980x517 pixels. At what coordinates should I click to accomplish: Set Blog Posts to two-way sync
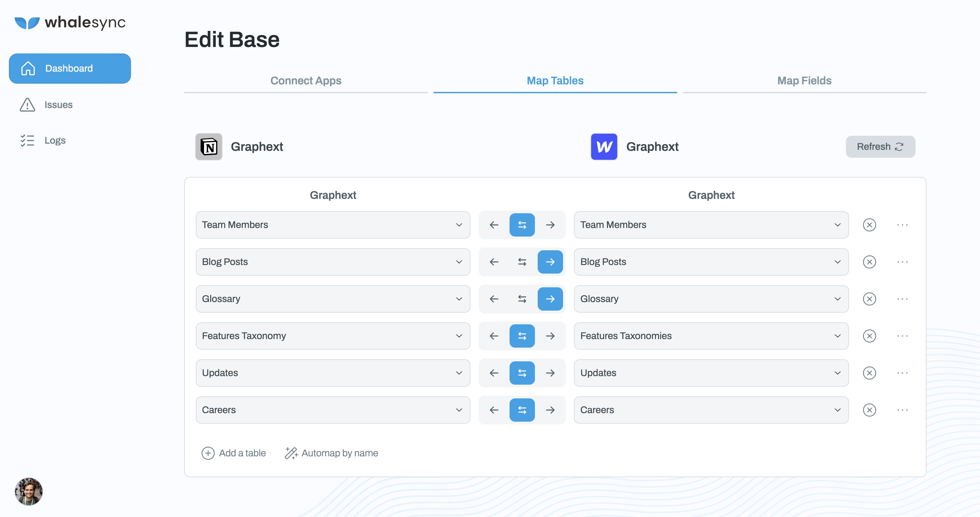[522, 262]
